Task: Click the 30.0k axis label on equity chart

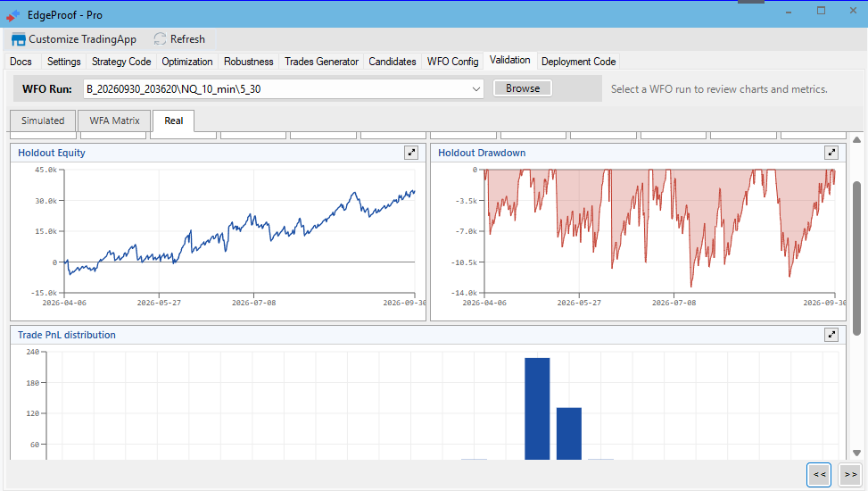Action: (46, 201)
